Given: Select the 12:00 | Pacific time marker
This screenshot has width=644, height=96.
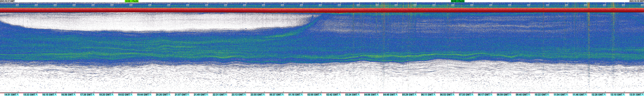Looking at the screenshot, I should (x=132, y=1).
